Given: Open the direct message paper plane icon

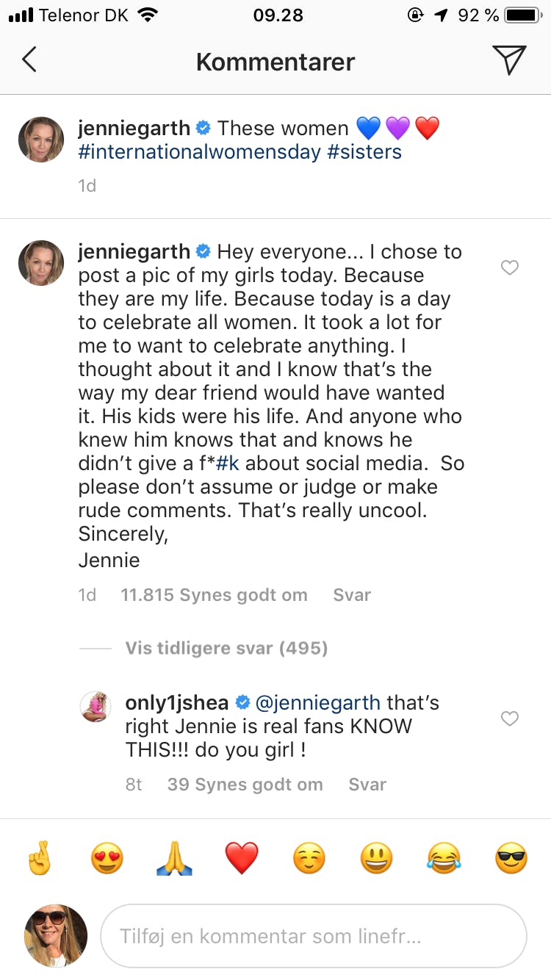Looking at the screenshot, I should click(509, 60).
